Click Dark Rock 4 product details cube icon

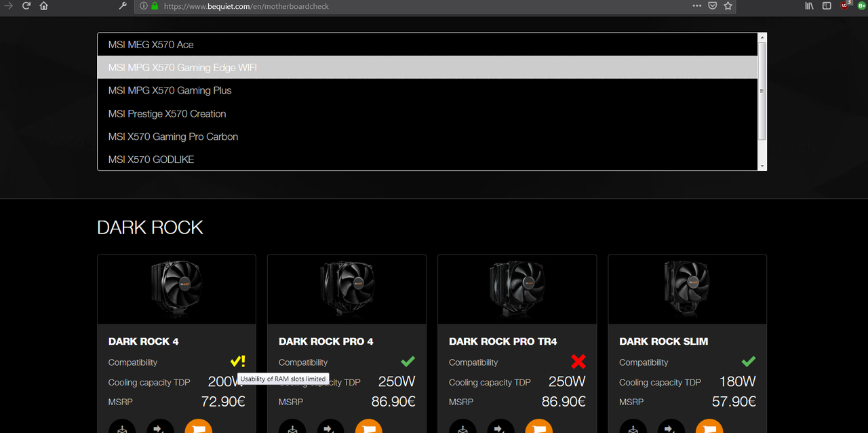point(122,428)
